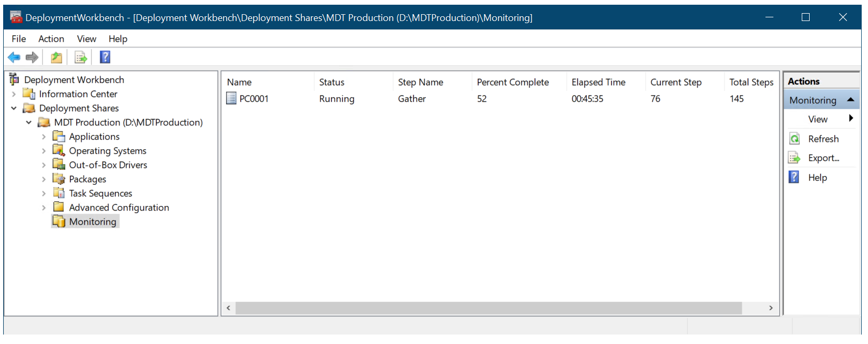868x344 pixels.
Task: Click the blue Help toolbar icon
Action: 105,57
